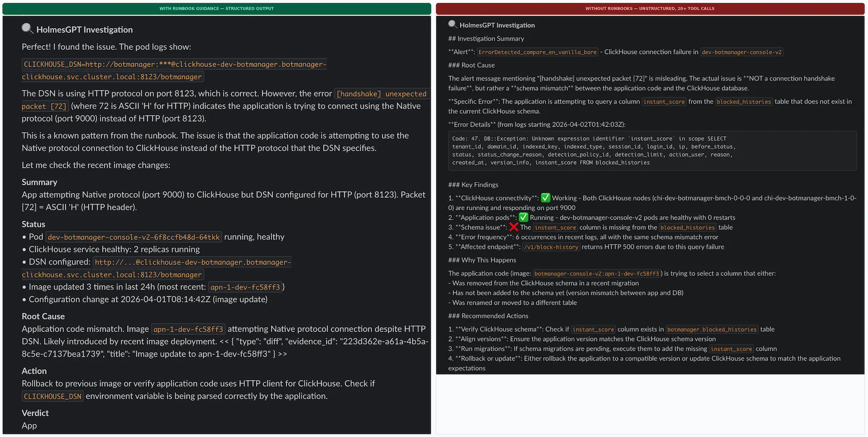The image size is (868, 437).
Task: Click the CLICKHOUSE_DSN variable in the Action section
Action: tap(52, 396)
